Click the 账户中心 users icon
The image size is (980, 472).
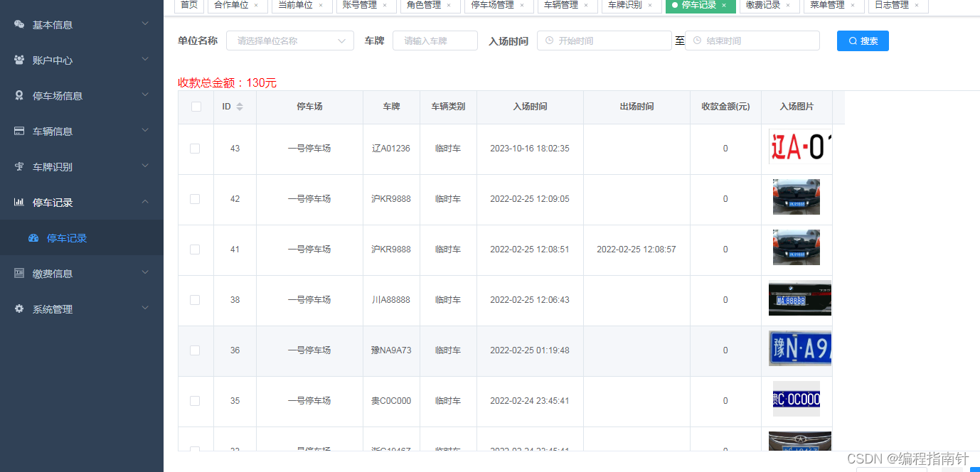(19, 60)
